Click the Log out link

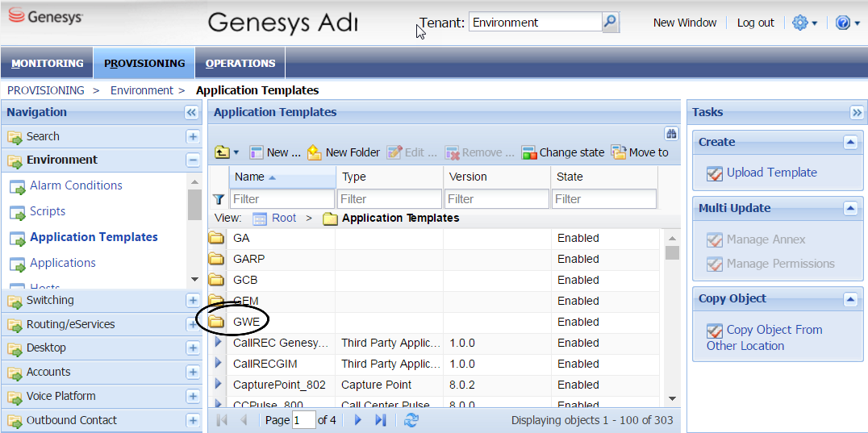(755, 23)
